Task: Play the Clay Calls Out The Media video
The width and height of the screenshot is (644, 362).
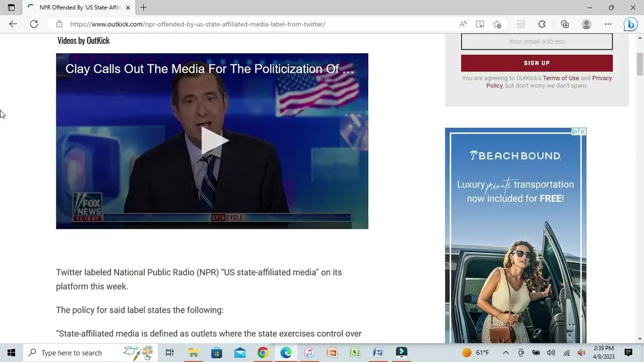Action: 215,141
